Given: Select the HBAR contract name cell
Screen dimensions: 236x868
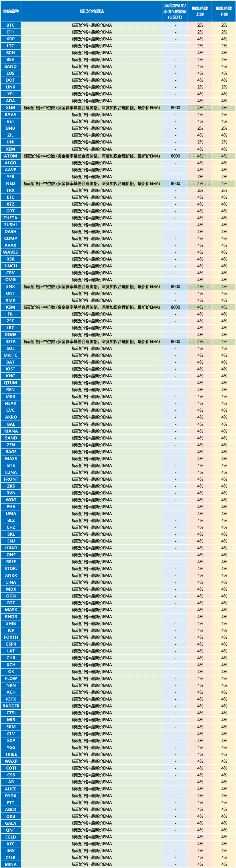Looking at the screenshot, I should 10,548.
